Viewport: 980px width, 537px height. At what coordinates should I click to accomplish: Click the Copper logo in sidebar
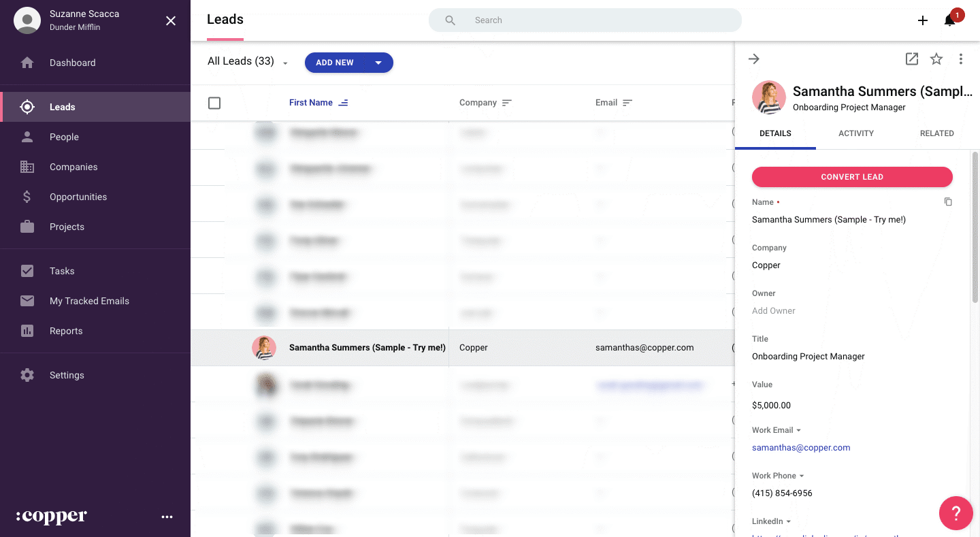tap(52, 517)
